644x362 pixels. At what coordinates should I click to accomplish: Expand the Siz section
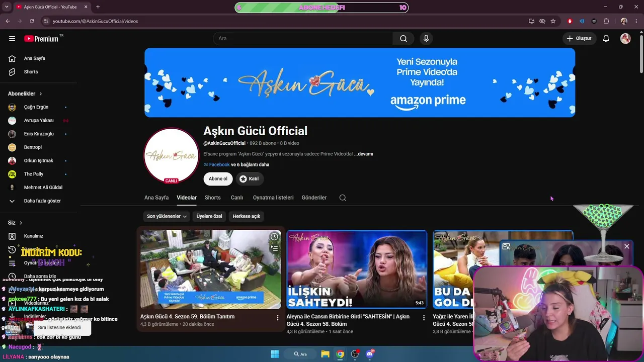15,223
